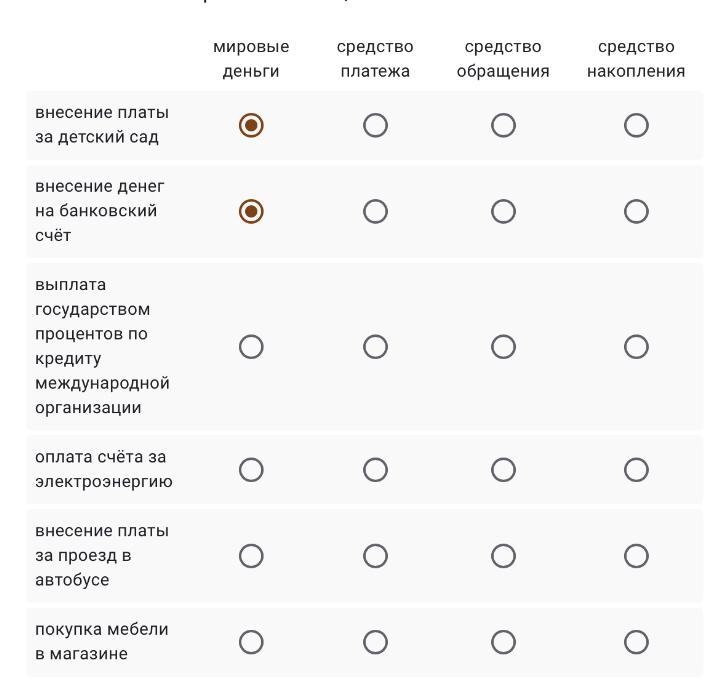
Task: Select 'средство накопления' for 'оплата счёта за электроэнергию'
Action: click(x=636, y=469)
